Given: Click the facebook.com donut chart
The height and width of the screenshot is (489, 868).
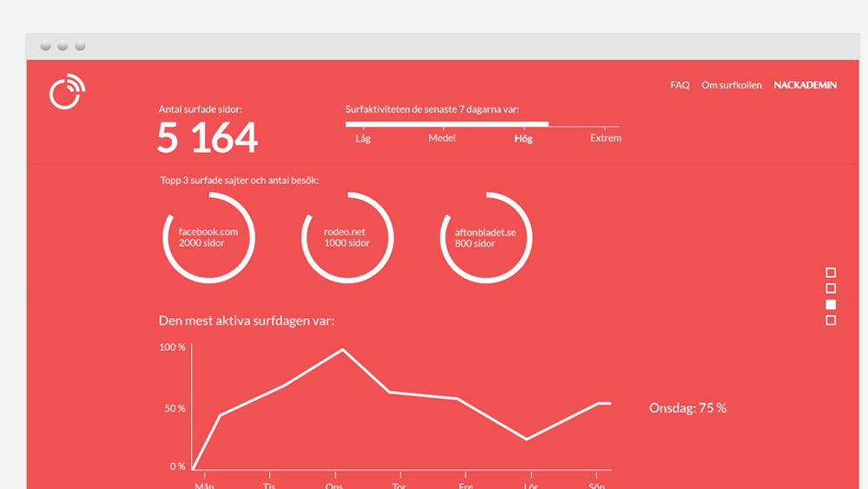Looking at the screenshot, I should 208,238.
